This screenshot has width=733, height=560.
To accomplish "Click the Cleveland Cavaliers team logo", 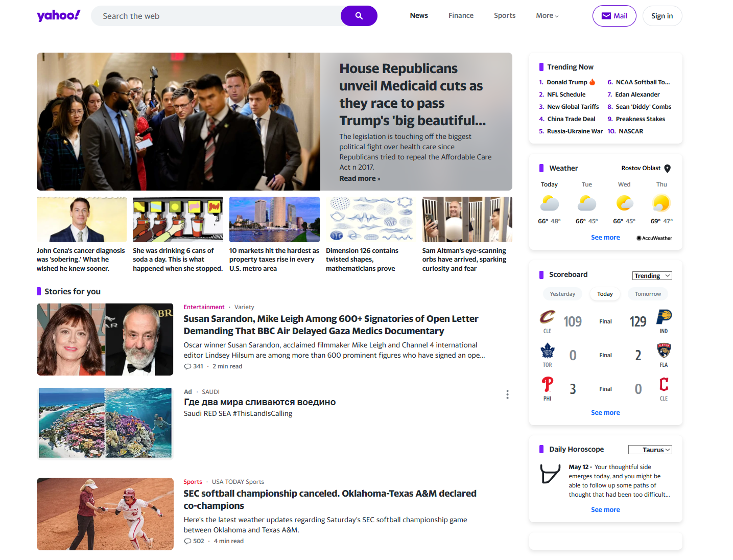I will coord(547,317).
